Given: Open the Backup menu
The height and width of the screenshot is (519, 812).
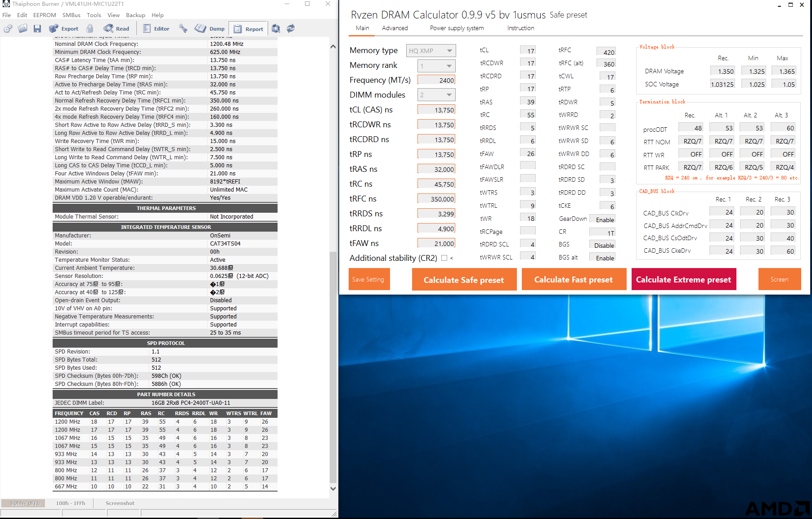Looking at the screenshot, I should coord(135,15).
